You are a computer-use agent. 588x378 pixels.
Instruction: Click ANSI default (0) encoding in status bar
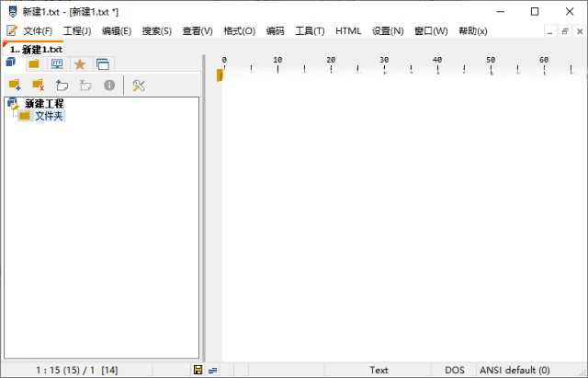point(514,370)
